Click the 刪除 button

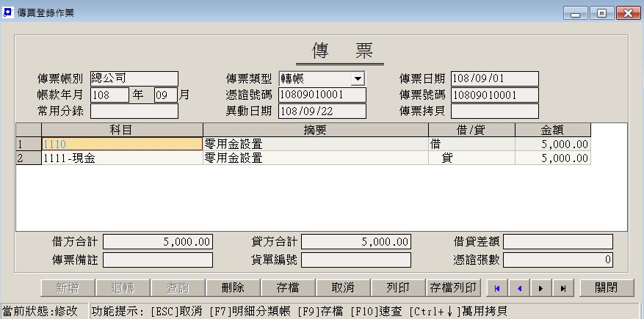[x=233, y=288]
